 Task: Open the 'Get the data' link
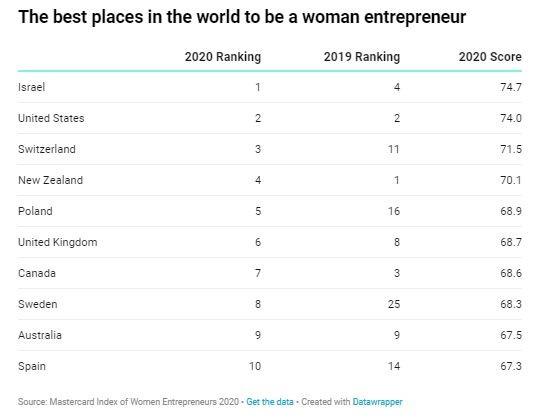click(x=270, y=401)
